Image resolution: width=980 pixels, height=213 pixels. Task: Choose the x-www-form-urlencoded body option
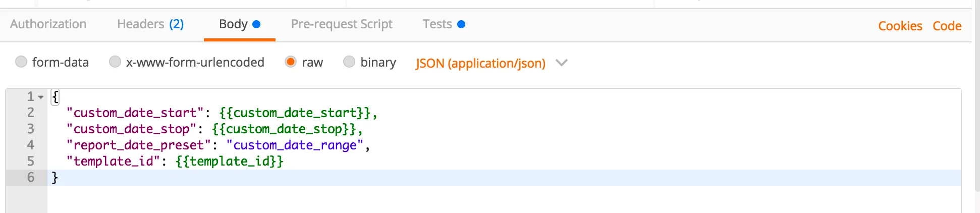[x=115, y=62]
